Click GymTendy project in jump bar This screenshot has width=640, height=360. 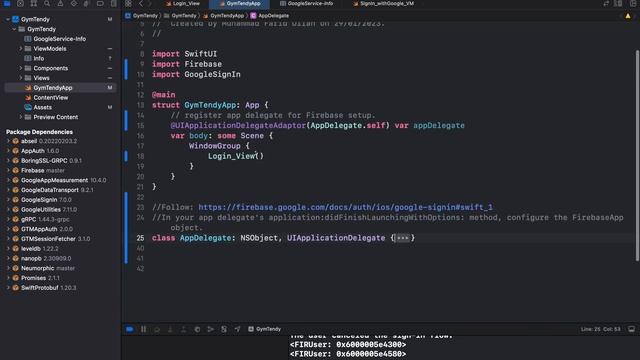142,16
